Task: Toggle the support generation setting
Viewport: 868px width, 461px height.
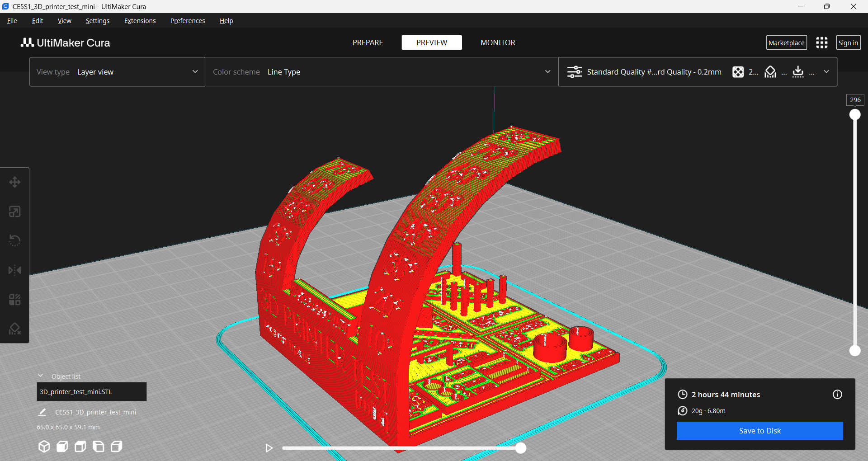Action: (x=769, y=71)
